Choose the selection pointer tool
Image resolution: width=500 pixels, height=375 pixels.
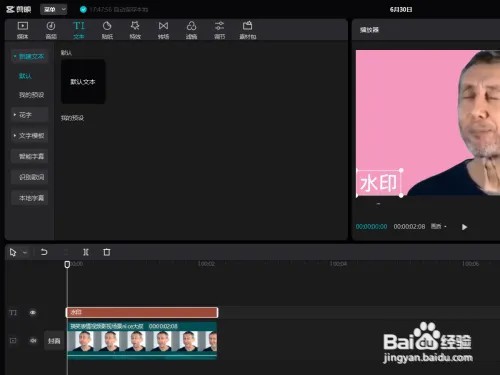(13, 252)
